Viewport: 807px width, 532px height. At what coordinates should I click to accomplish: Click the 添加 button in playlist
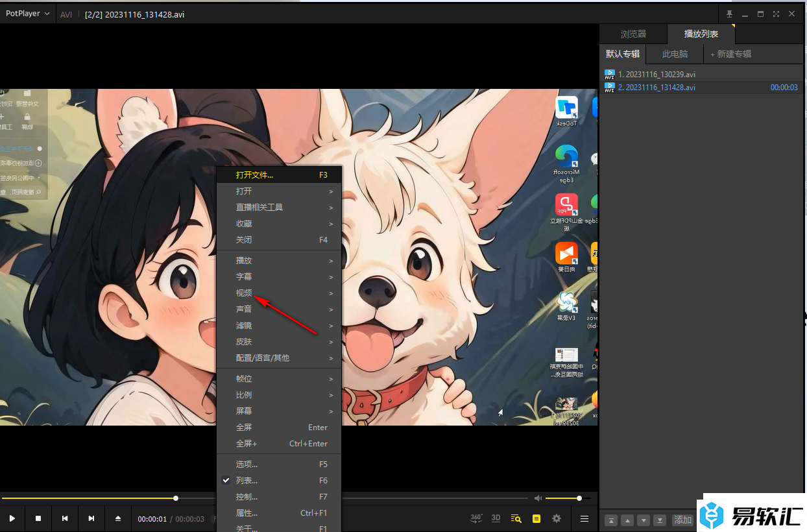point(683,520)
